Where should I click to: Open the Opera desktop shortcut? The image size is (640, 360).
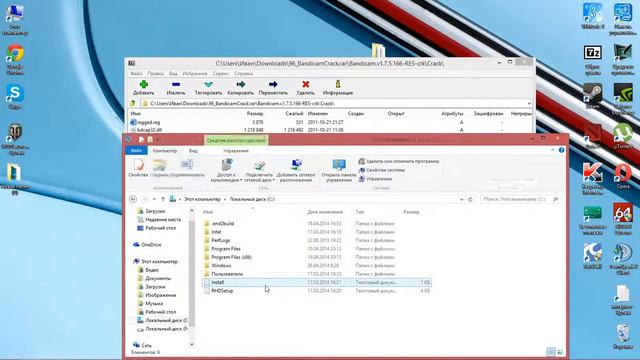pyautogui.click(x=623, y=176)
